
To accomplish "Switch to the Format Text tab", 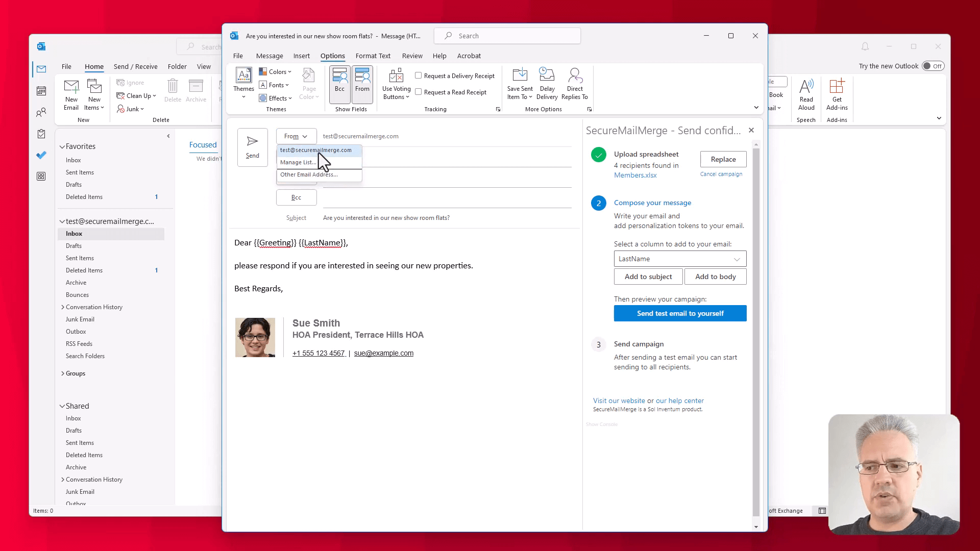I will [373, 56].
